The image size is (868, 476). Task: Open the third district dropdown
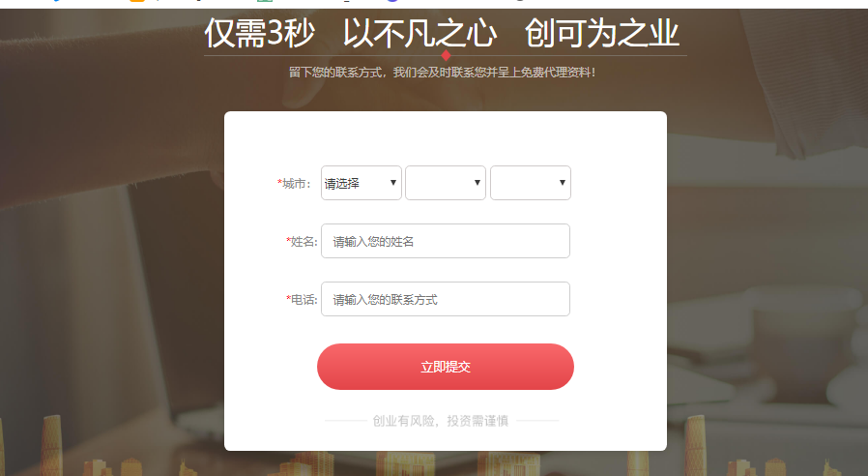point(531,183)
